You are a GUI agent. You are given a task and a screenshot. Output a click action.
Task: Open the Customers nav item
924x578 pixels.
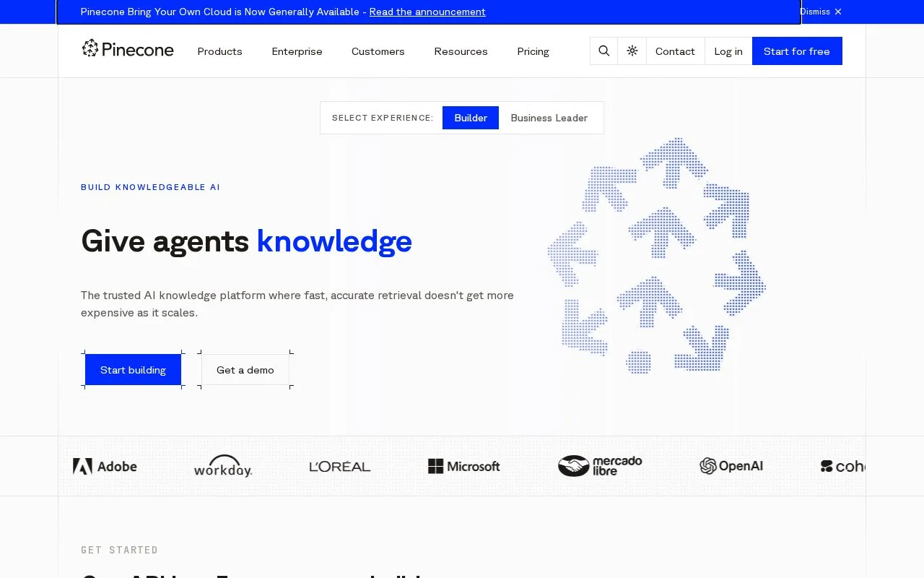[378, 51]
